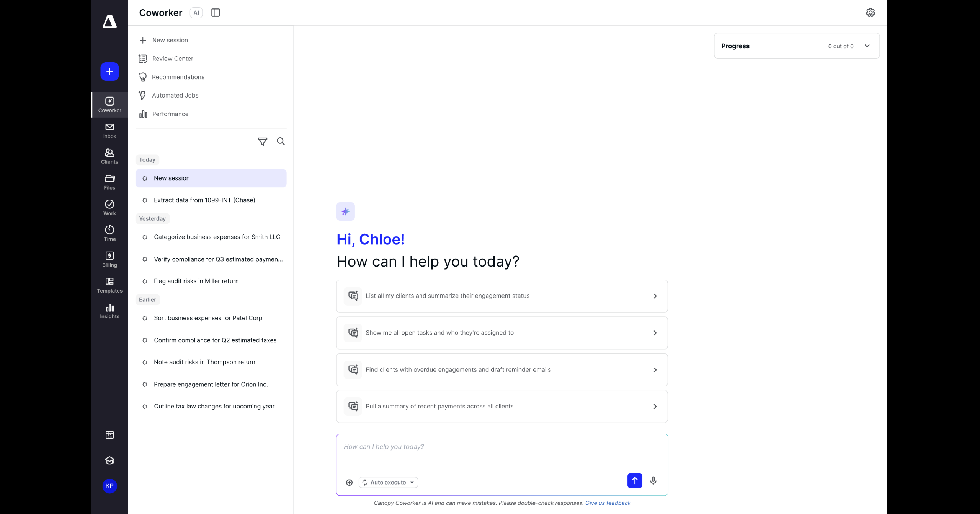Open the calendar icon in sidebar
The height and width of the screenshot is (514, 980).
tap(109, 435)
